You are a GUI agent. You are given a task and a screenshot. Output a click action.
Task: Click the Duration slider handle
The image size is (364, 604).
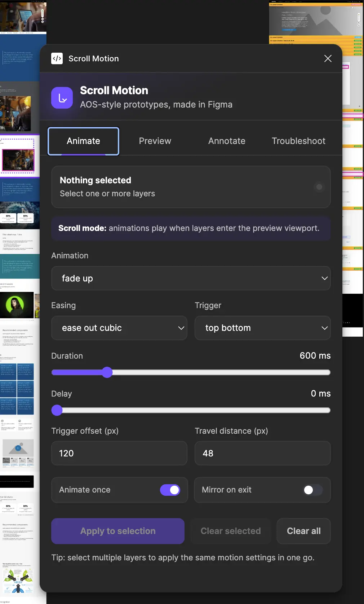tap(107, 372)
